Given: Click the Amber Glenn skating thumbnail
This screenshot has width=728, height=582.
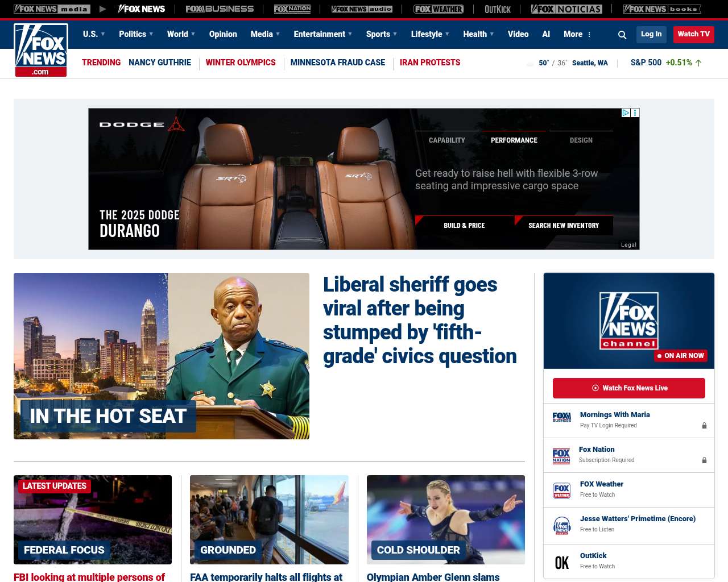Looking at the screenshot, I should pyautogui.click(x=446, y=519).
